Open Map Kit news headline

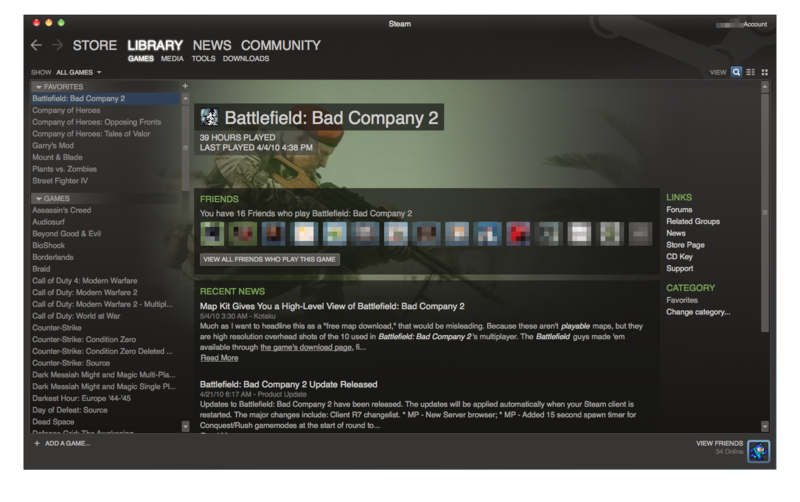tap(332, 306)
